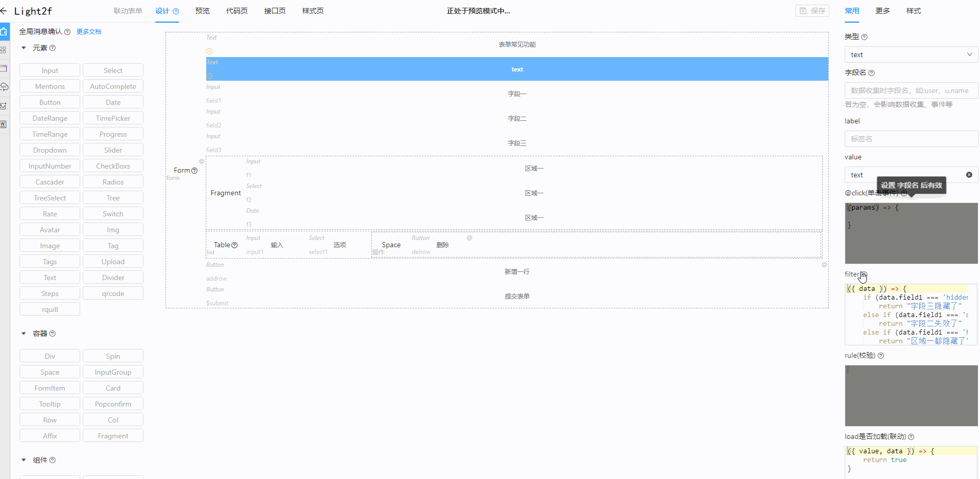
Task: Open the 代码页 tab
Action: coord(237,11)
